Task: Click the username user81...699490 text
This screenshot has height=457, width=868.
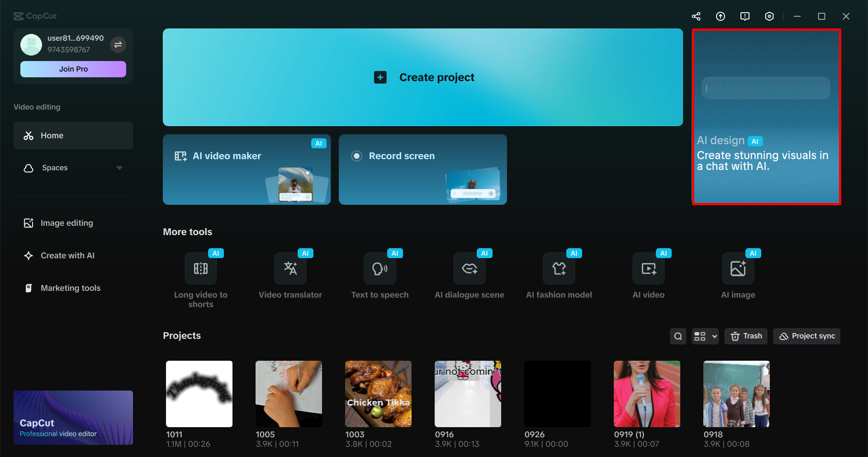Action: click(76, 38)
